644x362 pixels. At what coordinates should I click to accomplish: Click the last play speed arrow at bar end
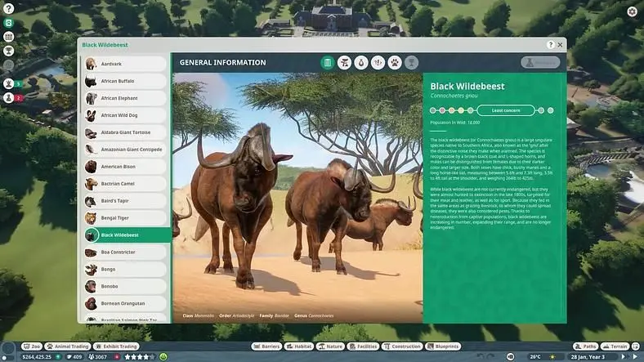(636, 356)
